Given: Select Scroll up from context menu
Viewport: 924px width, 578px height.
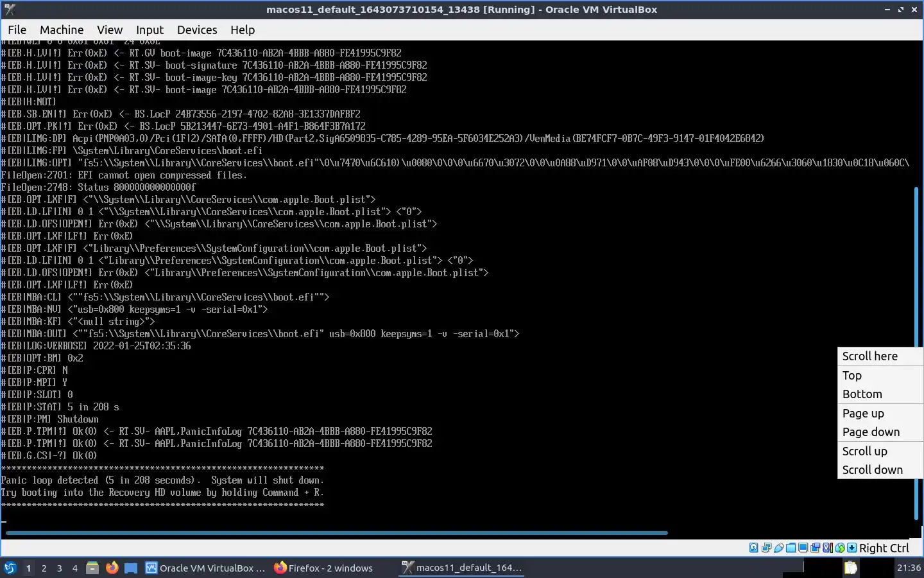Looking at the screenshot, I should point(880,451).
